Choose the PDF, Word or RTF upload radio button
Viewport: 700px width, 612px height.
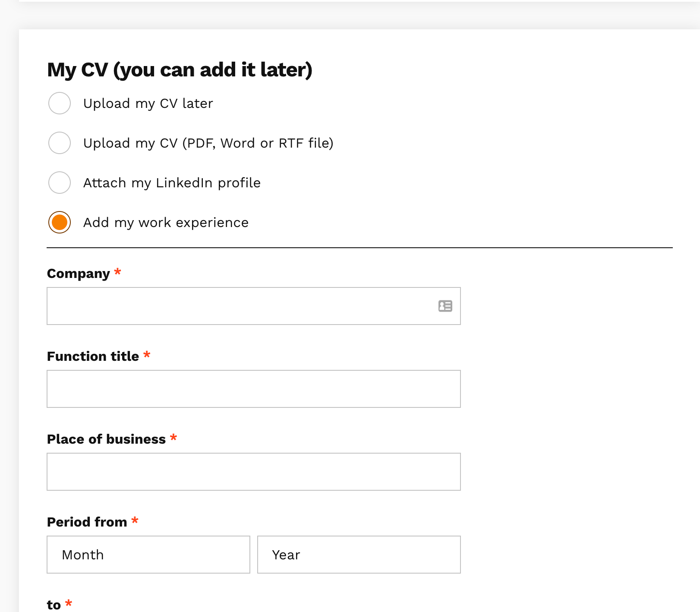pos(60,143)
